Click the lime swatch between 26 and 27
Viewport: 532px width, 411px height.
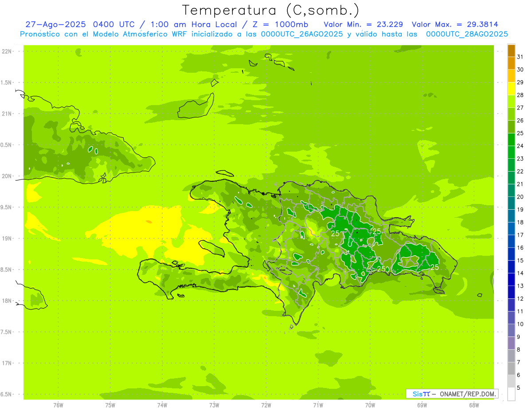tap(511, 114)
